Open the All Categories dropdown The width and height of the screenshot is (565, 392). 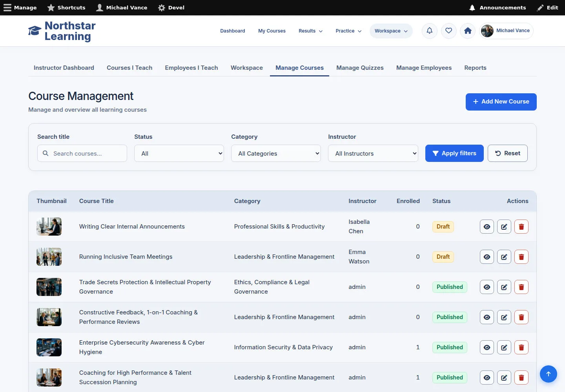click(276, 153)
